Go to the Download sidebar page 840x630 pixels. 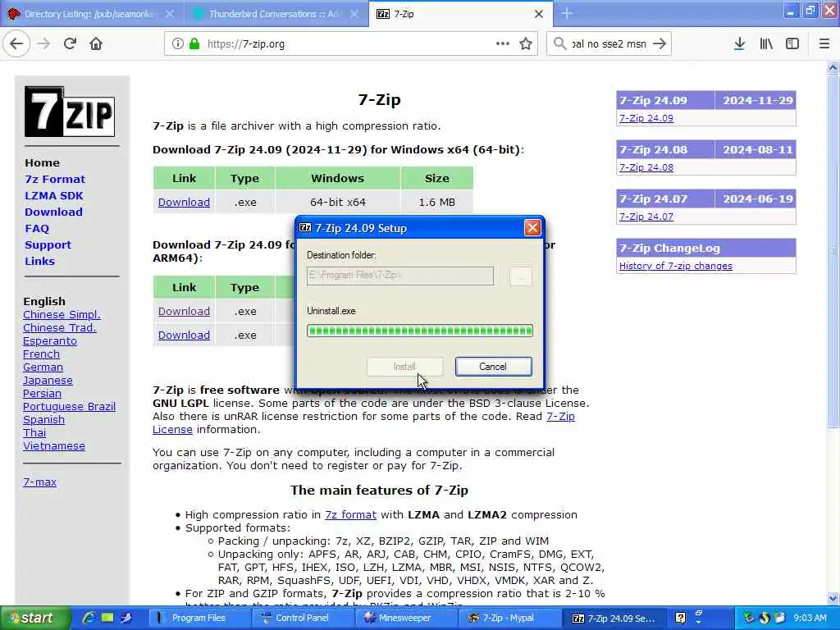[x=53, y=212]
